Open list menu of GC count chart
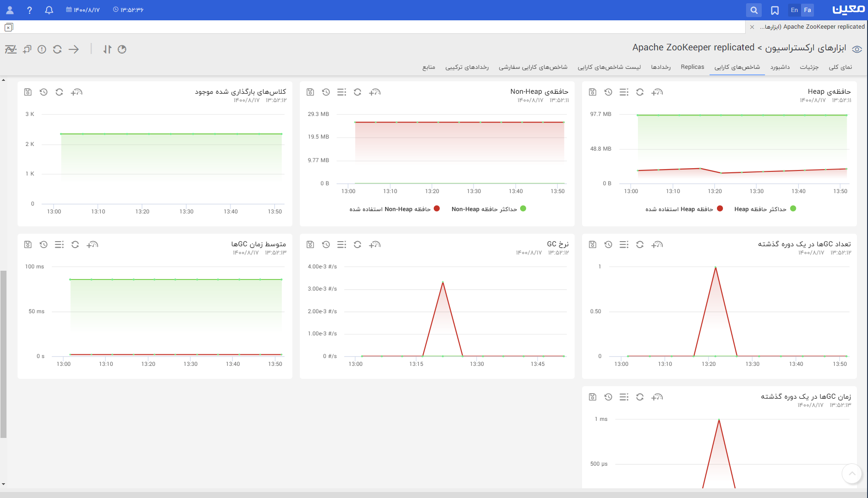Screen dimensions: 868x498 coord(624,244)
